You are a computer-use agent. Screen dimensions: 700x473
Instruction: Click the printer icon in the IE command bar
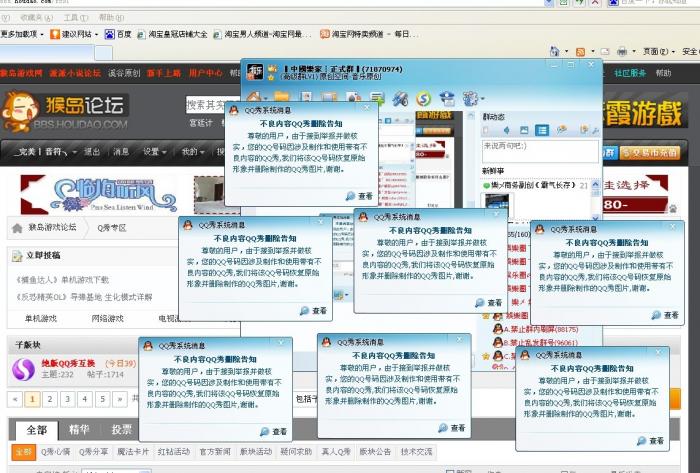(622, 52)
